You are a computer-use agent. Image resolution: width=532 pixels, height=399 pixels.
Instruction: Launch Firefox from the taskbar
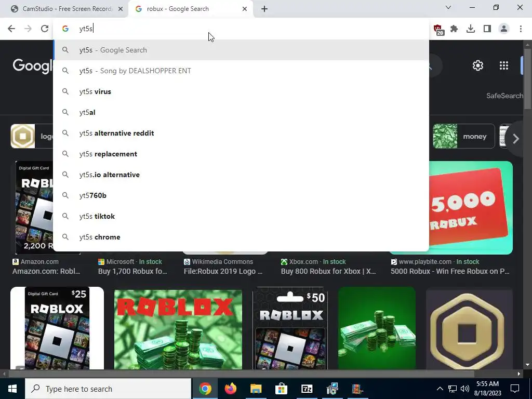click(x=230, y=389)
